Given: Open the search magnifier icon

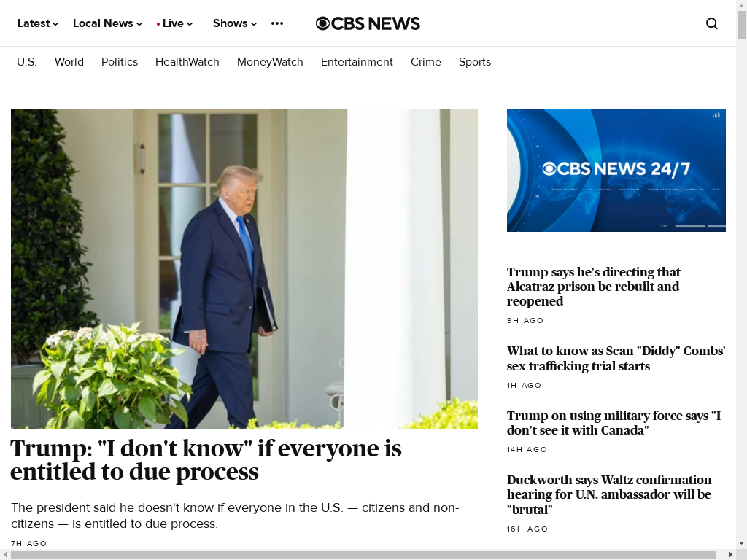Looking at the screenshot, I should [x=712, y=23].
